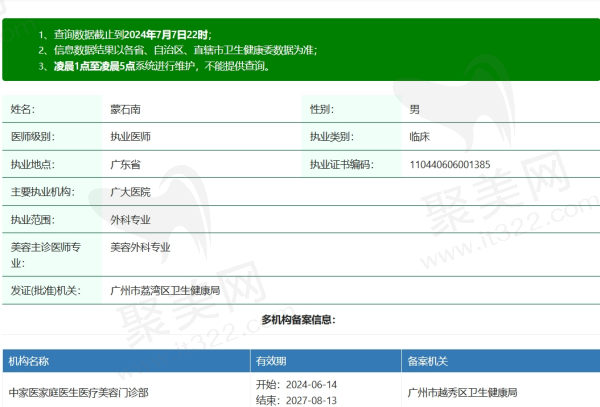Click the 姓名 label
This screenshot has height=407, width=600.
pyautogui.click(x=23, y=109)
